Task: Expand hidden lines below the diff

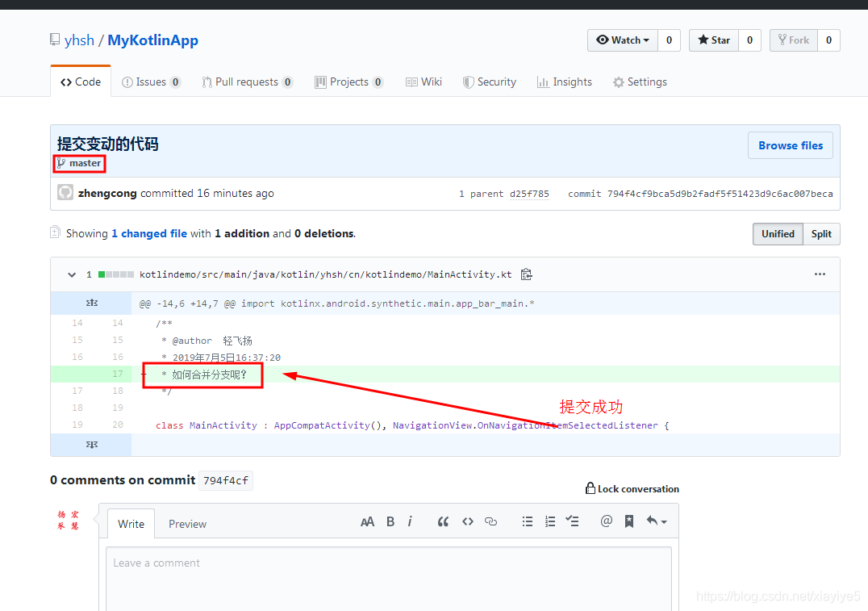Action: [x=92, y=444]
